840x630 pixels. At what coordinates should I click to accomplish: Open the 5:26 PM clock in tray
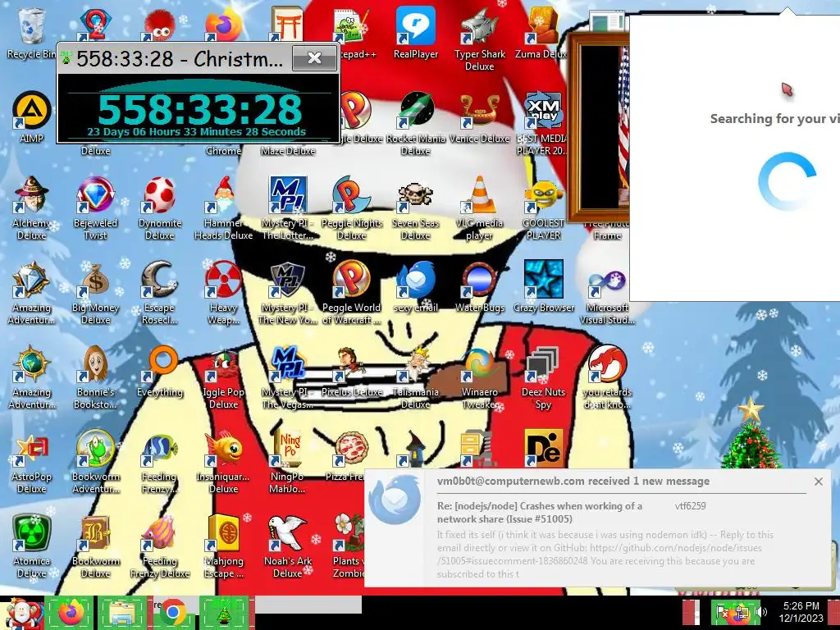pyautogui.click(x=801, y=612)
